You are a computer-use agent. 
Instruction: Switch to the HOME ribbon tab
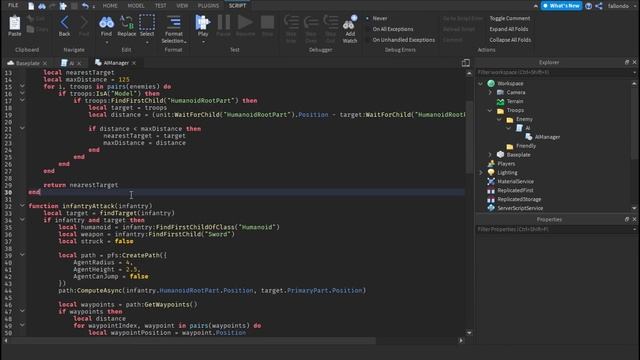(x=110, y=6)
